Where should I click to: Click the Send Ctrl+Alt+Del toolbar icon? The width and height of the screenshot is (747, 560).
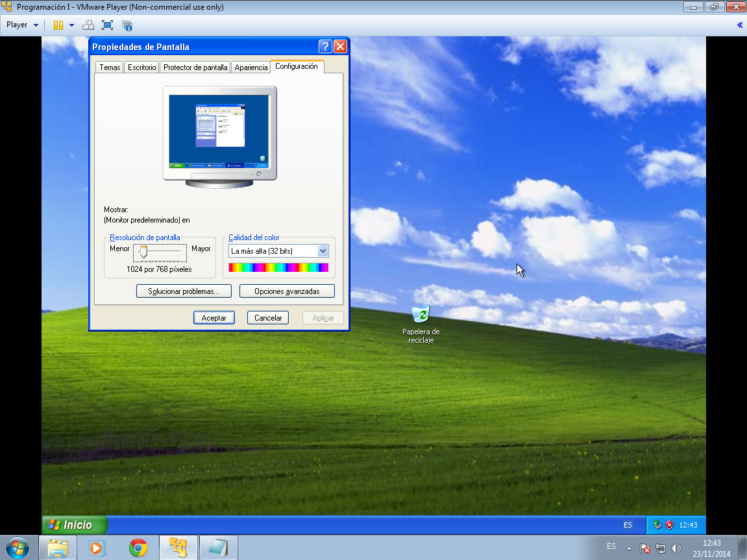point(88,25)
